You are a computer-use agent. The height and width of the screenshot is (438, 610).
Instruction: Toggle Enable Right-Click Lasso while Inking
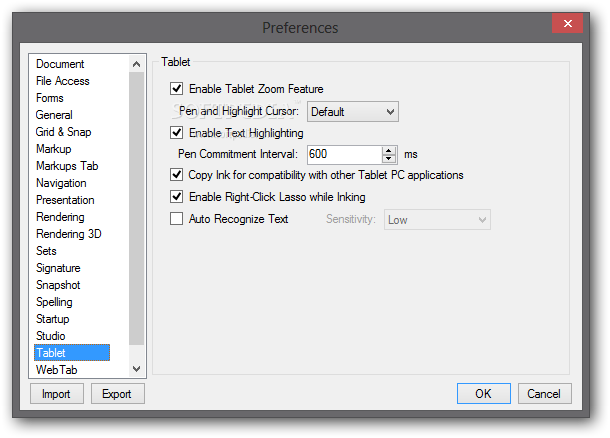176,196
